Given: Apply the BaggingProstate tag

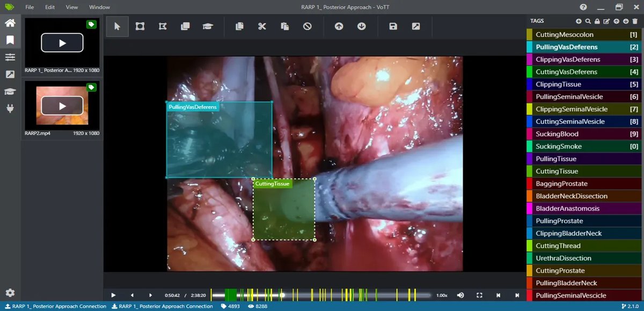Looking at the screenshot, I should pyautogui.click(x=583, y=184).
